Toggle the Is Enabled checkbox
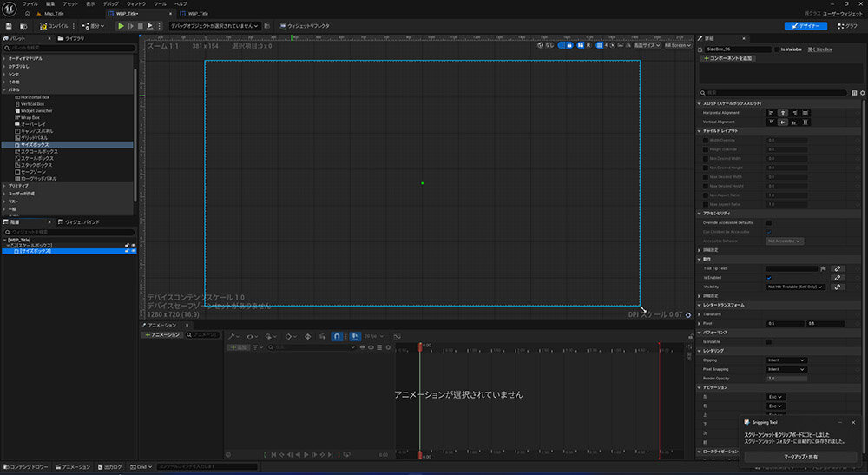868x475 pixels. coord(769,278)
